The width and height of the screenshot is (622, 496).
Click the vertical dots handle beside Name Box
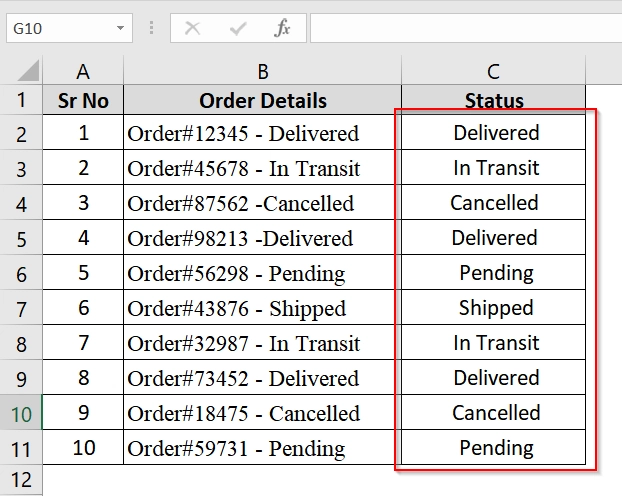pyautogui.click(x=151, y=28)
